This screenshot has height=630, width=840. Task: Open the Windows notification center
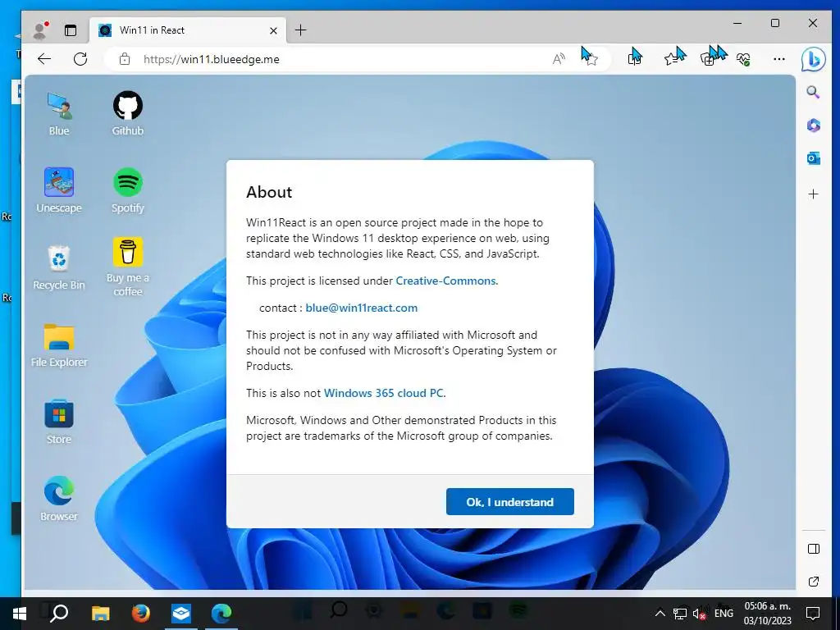[x=813, y=614]
